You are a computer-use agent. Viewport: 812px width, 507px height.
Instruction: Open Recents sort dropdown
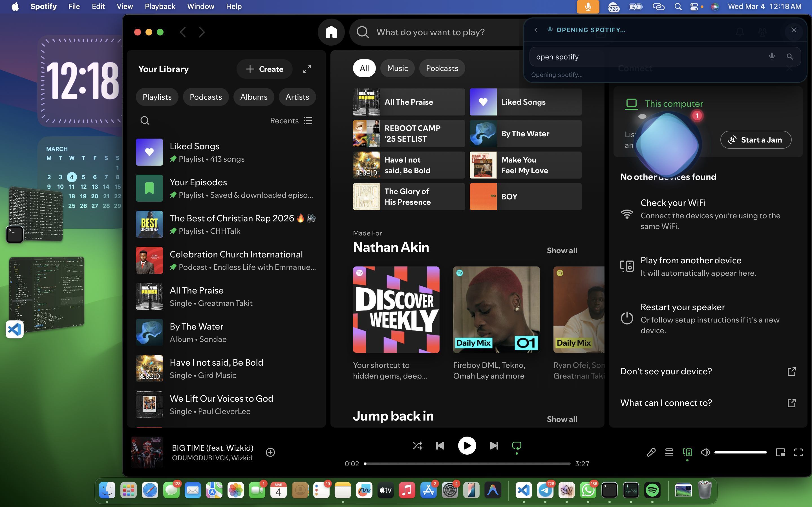click(x=291, y=121)
